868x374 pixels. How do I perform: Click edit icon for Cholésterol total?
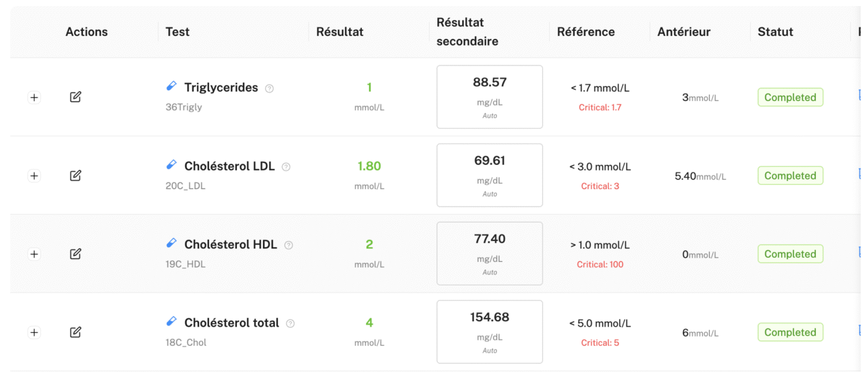[x=75, y=331]
